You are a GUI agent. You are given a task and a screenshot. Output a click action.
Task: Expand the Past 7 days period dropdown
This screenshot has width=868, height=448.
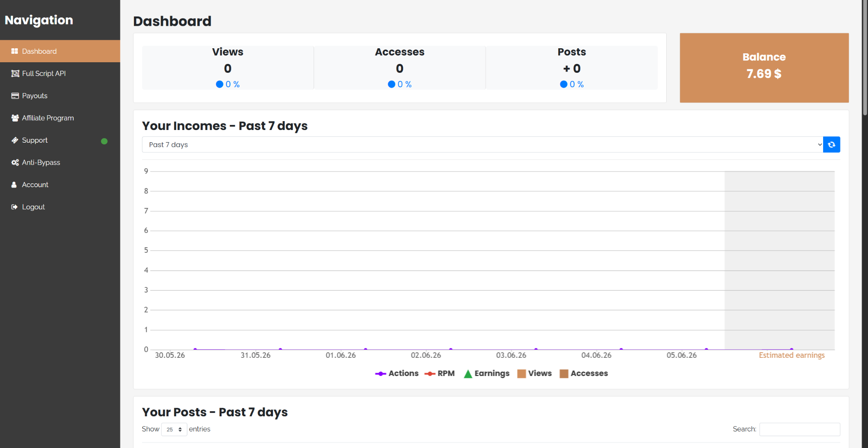click(x=482, y=144)
